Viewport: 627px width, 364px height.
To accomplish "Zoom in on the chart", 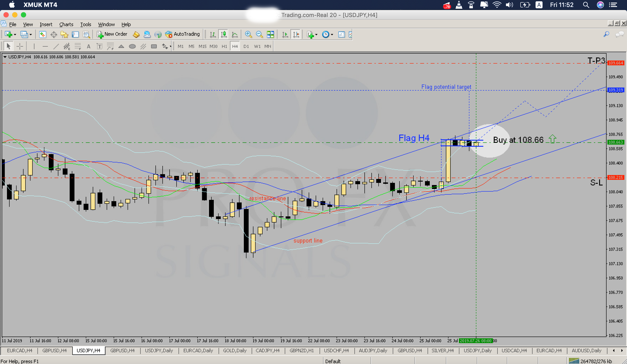I will point(248,34).
